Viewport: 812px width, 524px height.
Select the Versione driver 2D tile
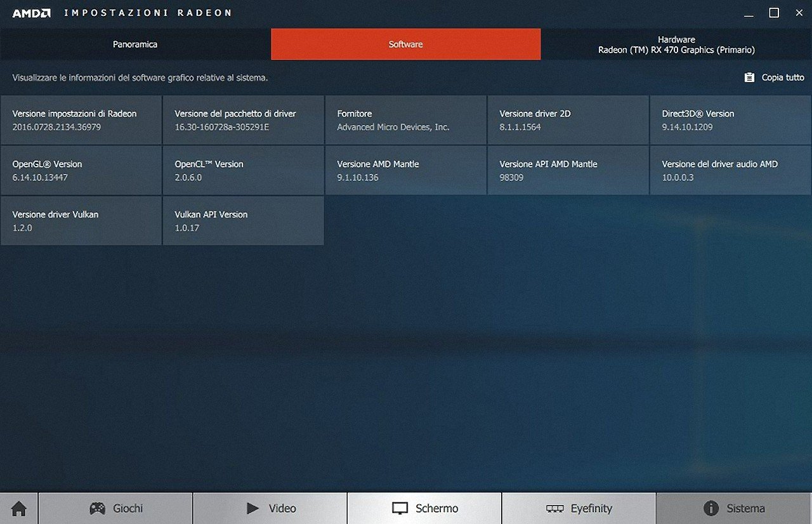tap(568, 120)
